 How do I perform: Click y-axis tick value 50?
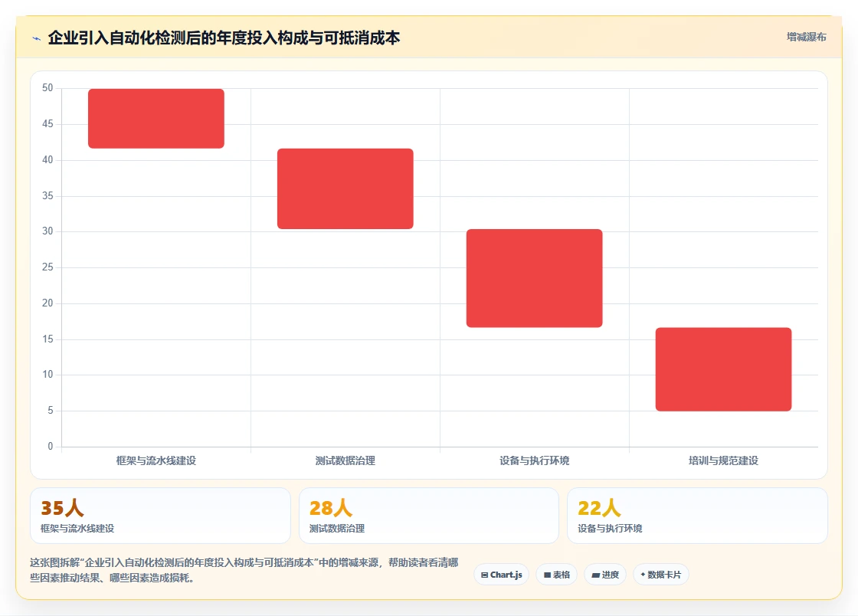coord(47,88)
